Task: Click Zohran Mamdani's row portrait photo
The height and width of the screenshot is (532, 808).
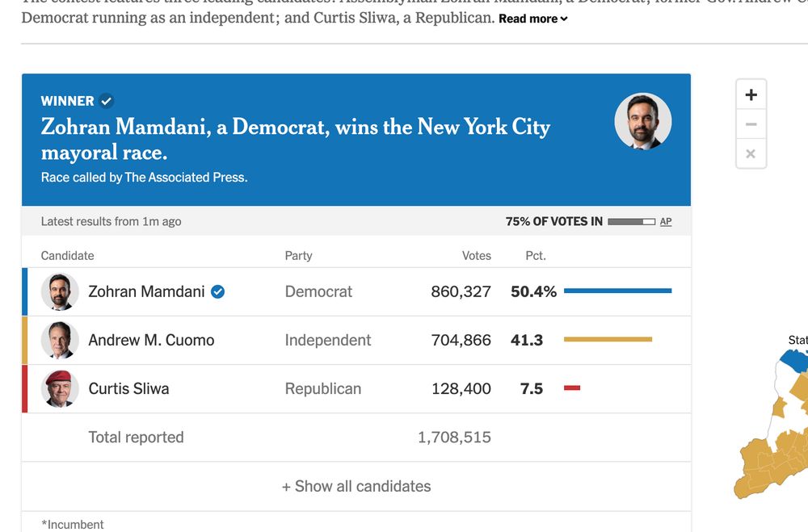Action: tap(60, 291)
